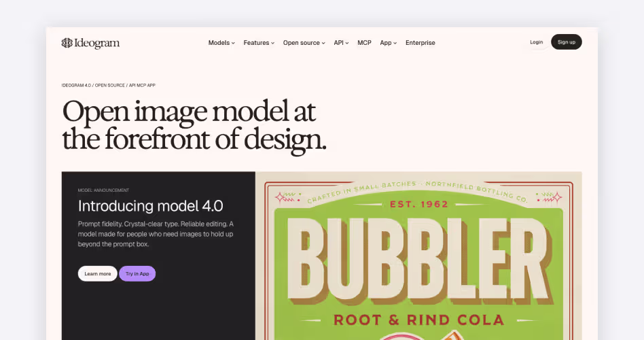Open the App dropdown menu

(x=388, y=43)
